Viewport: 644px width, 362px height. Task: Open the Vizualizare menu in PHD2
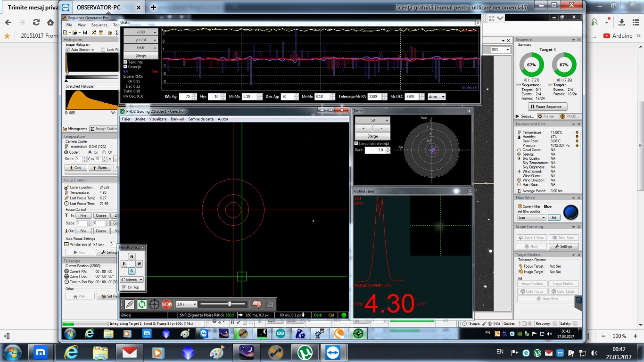pos(158,119)
